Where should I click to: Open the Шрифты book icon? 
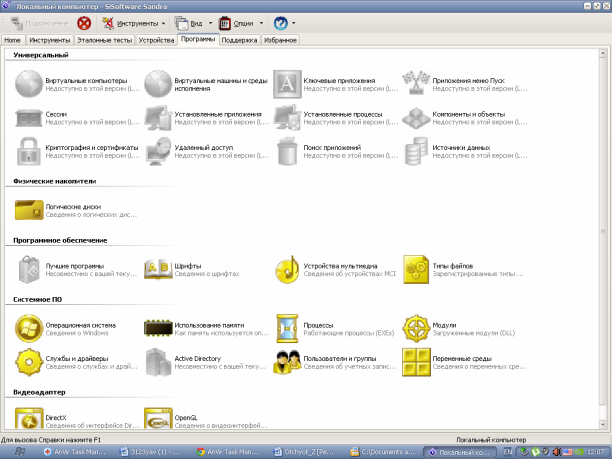point(158,269)
